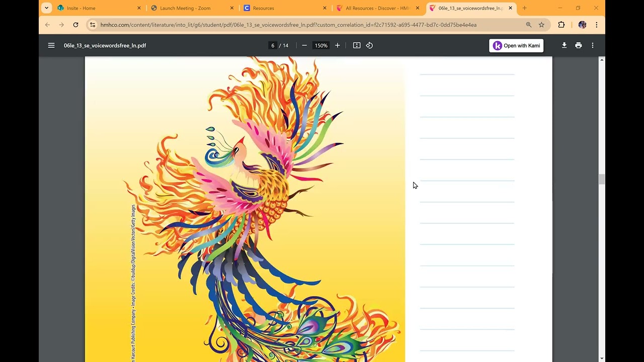The height and width of the screenshot is (362, 644).
Task: Print the PDF document
Action: tap(579, 45)
